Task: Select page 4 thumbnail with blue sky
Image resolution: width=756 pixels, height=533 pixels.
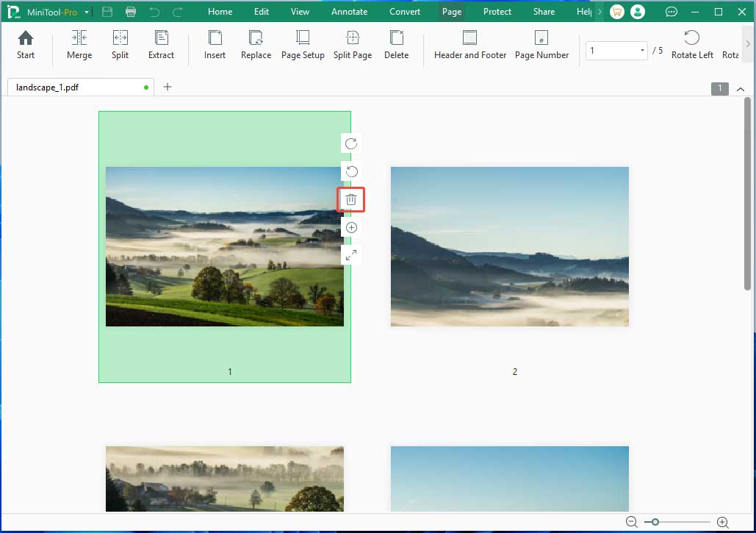Action: [x=510, y=479]
